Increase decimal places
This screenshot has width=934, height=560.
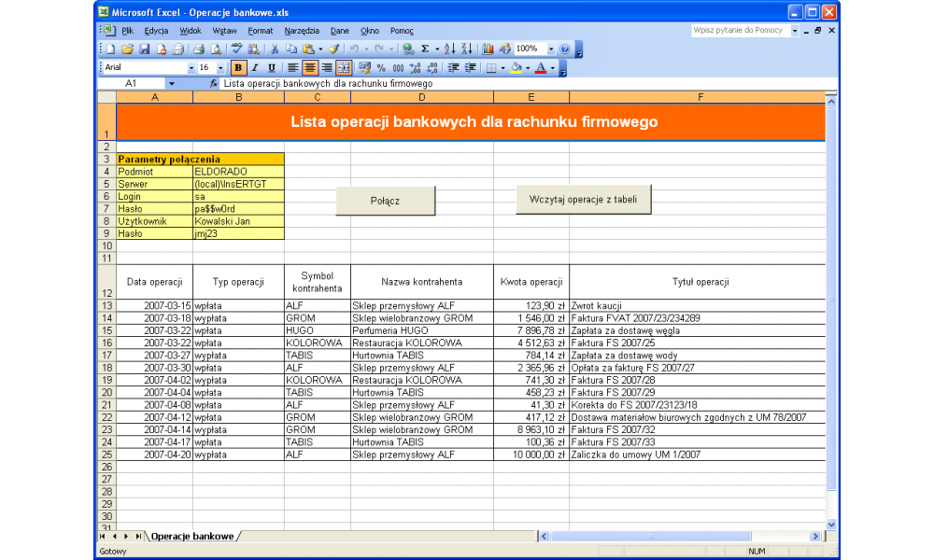click(x=416, y=68)
